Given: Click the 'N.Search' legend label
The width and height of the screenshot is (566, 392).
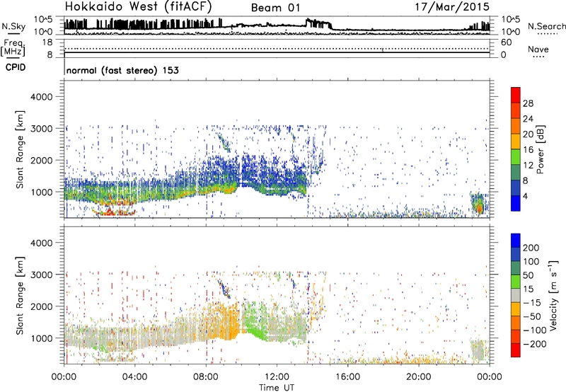Looking at the screenshot, I should 547,26.
